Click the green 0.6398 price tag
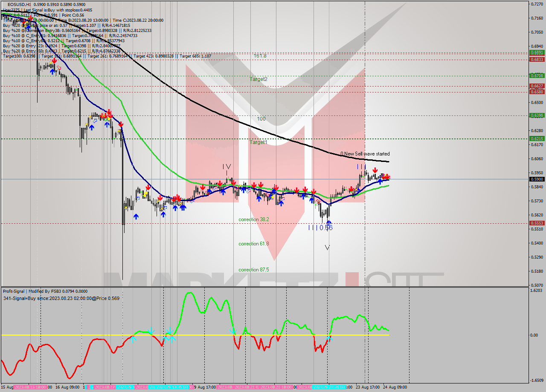 tap(537, 115)
